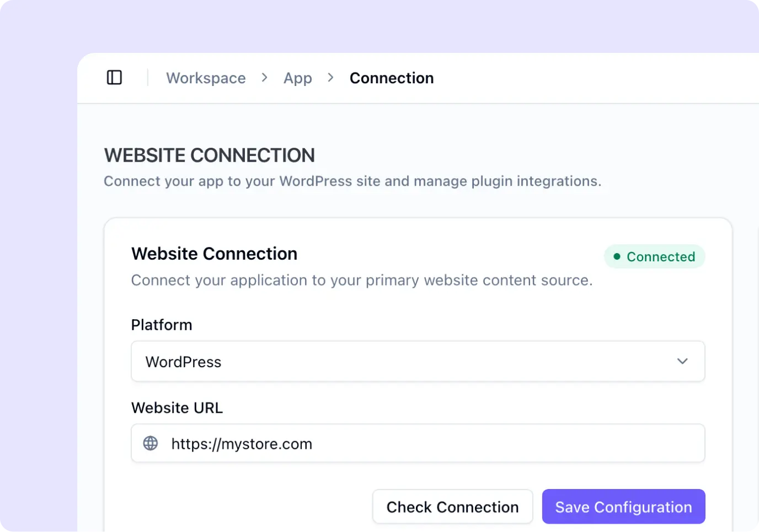Click the Platform field label

click(162, 325)
